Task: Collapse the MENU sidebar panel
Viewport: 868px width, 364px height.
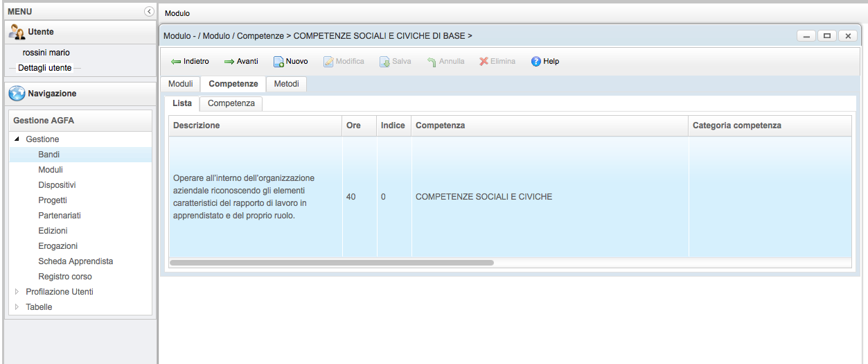Action: click(x=149, y=12)
